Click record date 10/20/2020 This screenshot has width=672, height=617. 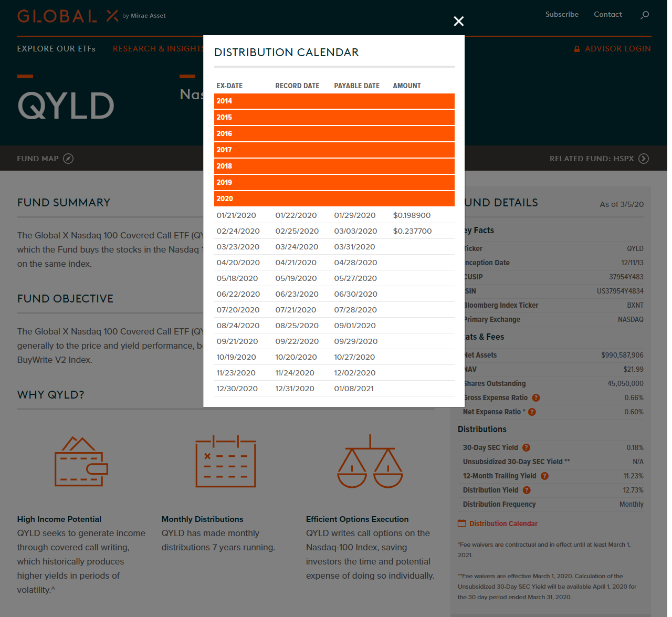296,357
